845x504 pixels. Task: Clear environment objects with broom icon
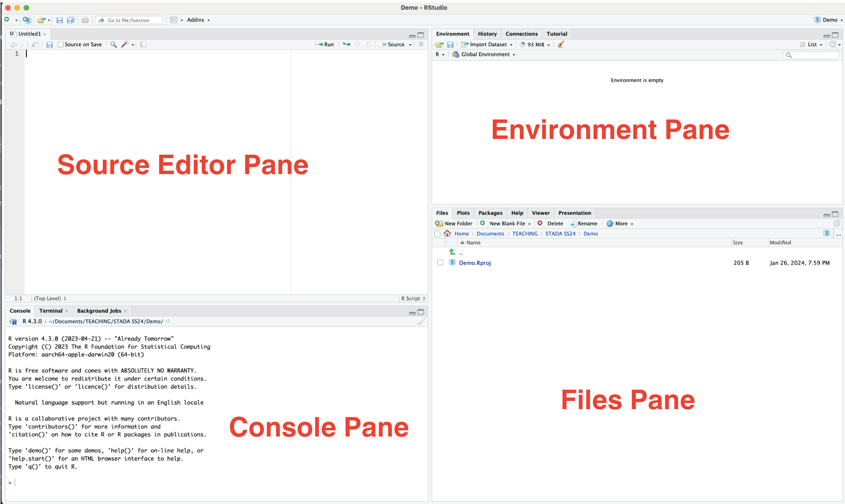click(x=560, y=44)
